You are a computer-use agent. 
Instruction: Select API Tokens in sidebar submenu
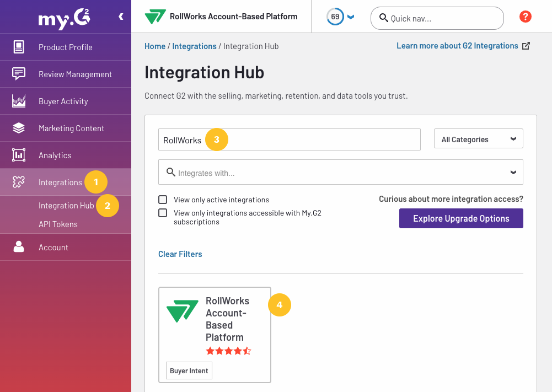point(58,224)
